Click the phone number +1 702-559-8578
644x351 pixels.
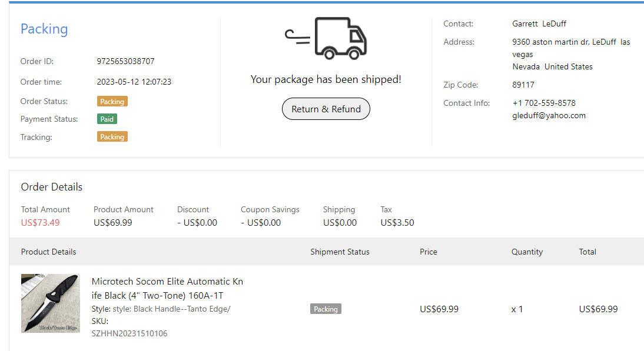click(544, 103)
